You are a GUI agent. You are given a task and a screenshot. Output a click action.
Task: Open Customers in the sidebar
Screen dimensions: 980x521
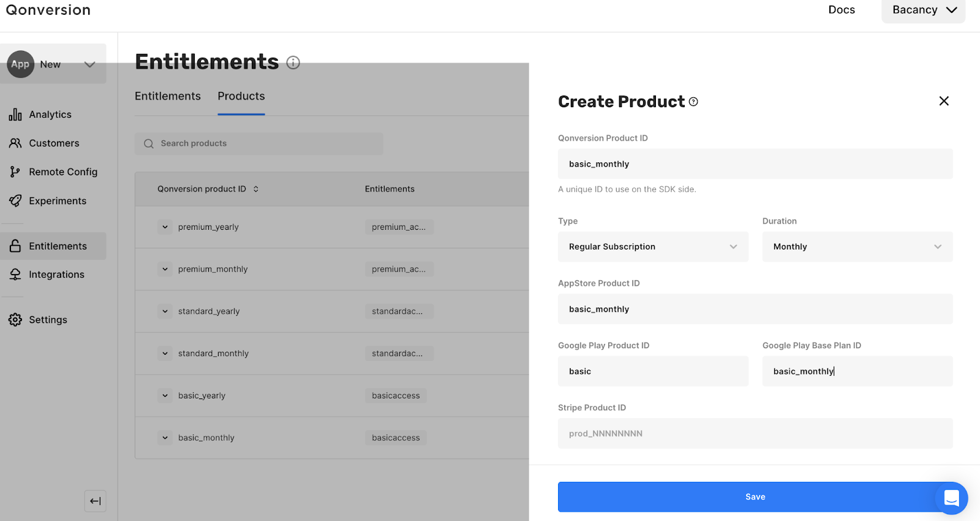54,143
